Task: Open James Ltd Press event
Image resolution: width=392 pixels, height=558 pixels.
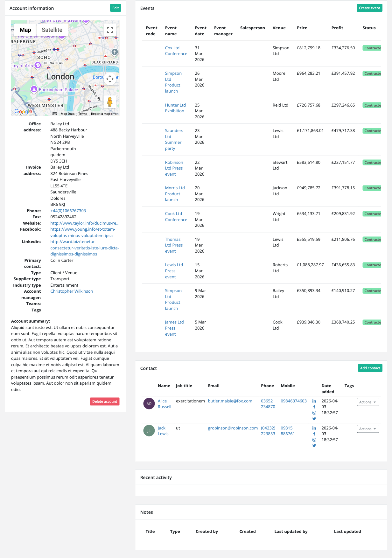Action: tap(174, 328)
